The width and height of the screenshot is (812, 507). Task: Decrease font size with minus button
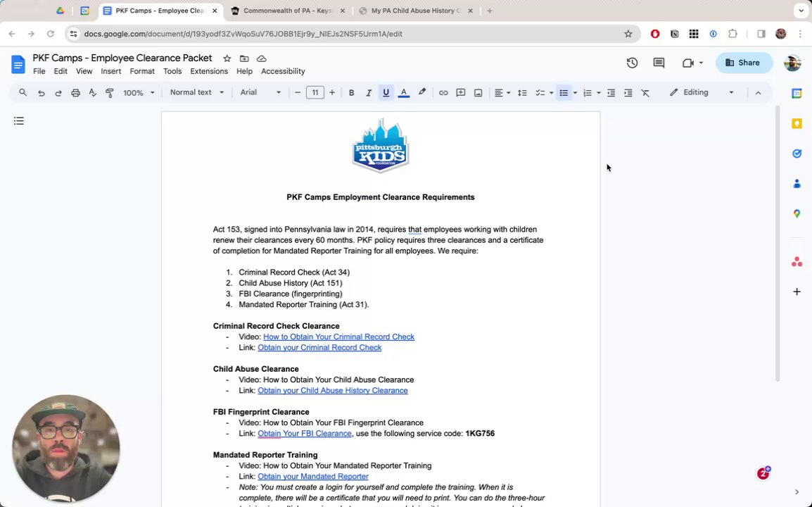pos(297,93)
